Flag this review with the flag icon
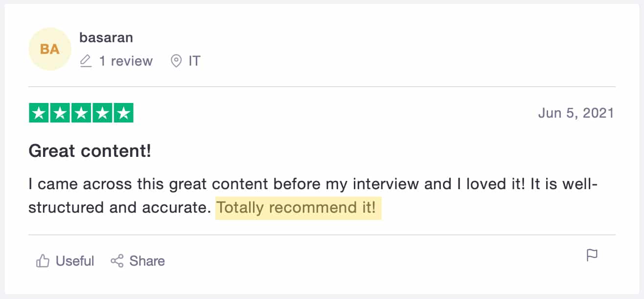644x299 pixels. (592, 255)
